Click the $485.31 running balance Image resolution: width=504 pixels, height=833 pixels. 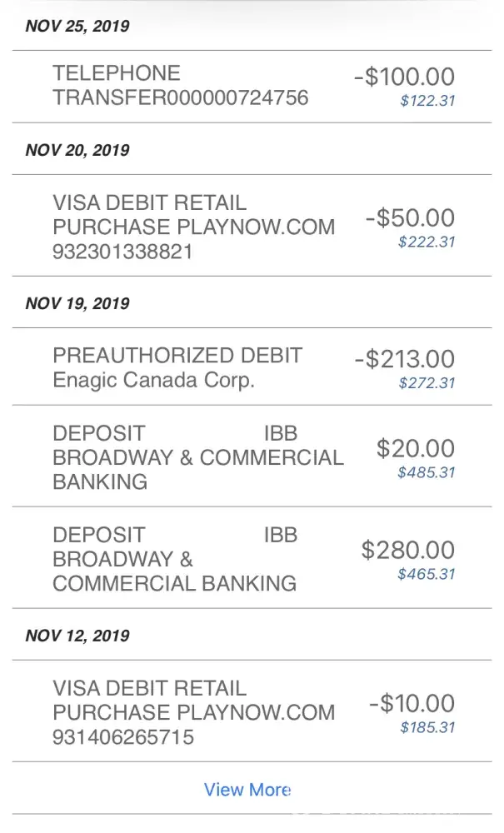[427, 472]
